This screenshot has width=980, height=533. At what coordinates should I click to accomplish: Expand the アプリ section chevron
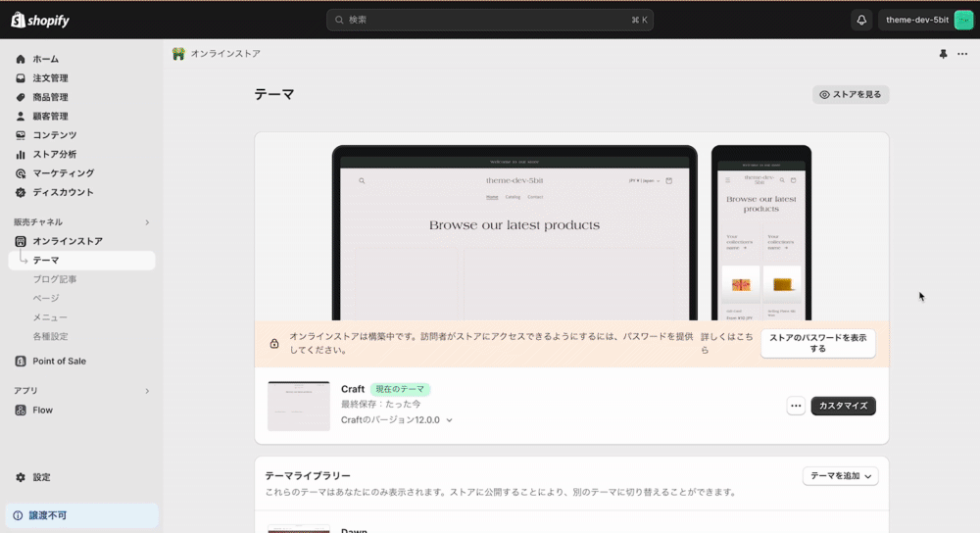(148, 391)
